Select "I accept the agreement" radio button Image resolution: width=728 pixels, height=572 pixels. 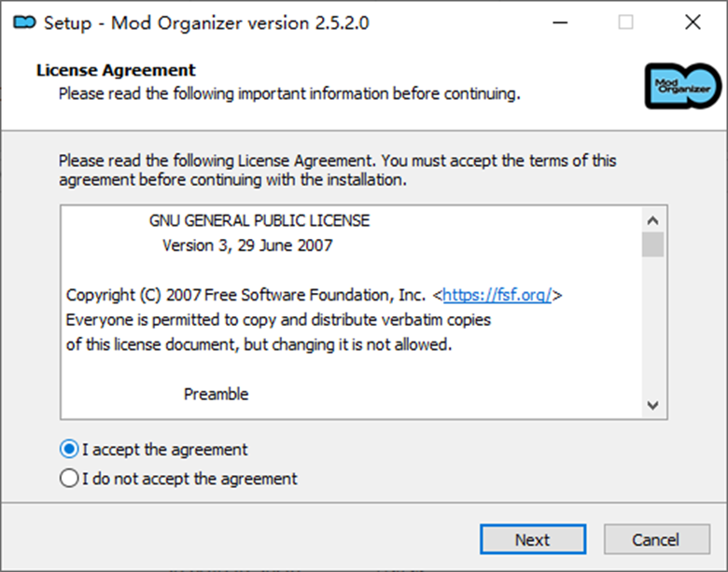click(69, 450)
